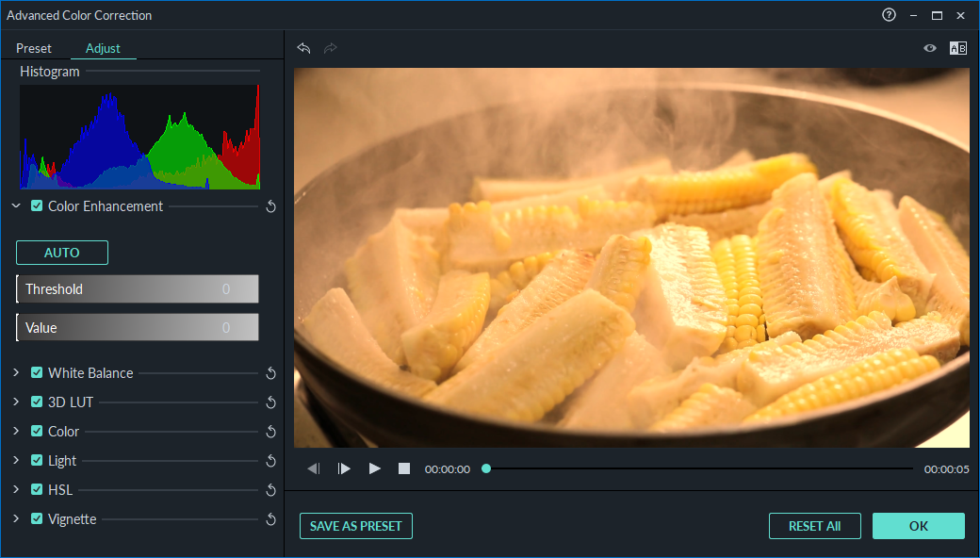Click SAVE AS PRESET button
Image resolution: width=980 pixels, height=558 pixels.
pyautogui.click(x=356, y=526)
